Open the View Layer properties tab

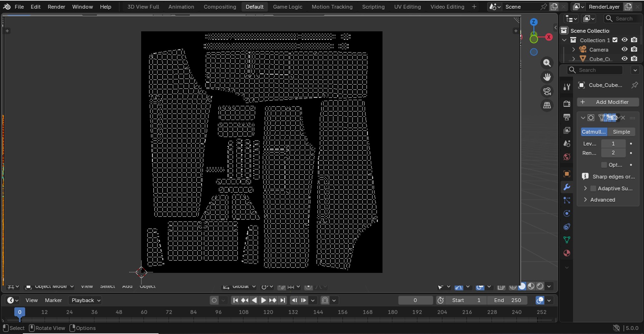point(567,130)
